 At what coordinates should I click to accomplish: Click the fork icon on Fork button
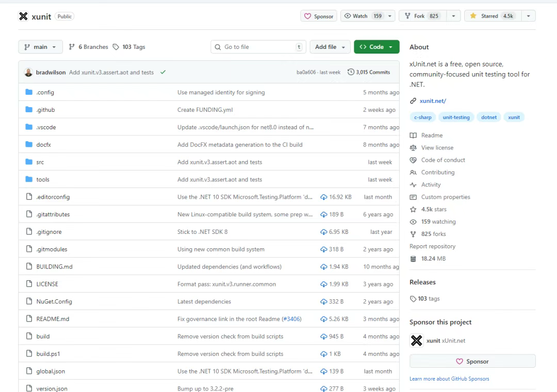click(x=407, y=16)
